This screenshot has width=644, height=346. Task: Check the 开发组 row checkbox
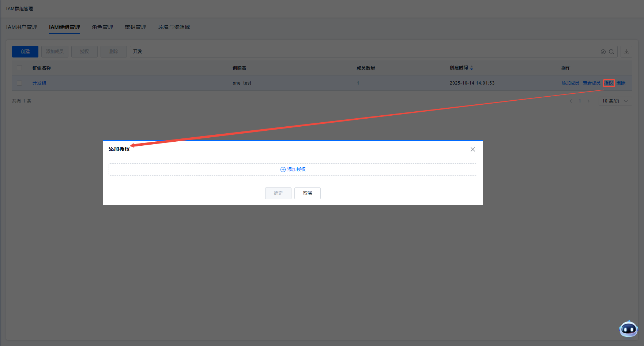point(19,83)
